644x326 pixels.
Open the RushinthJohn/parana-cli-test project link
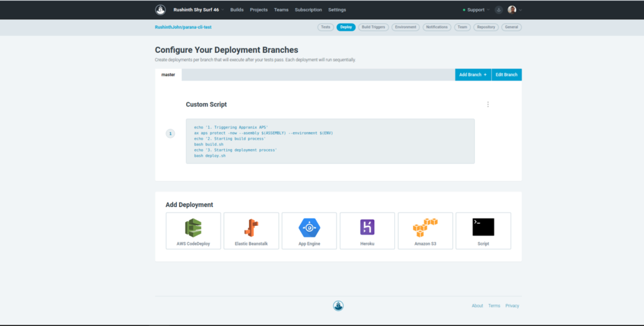(183, 27)
